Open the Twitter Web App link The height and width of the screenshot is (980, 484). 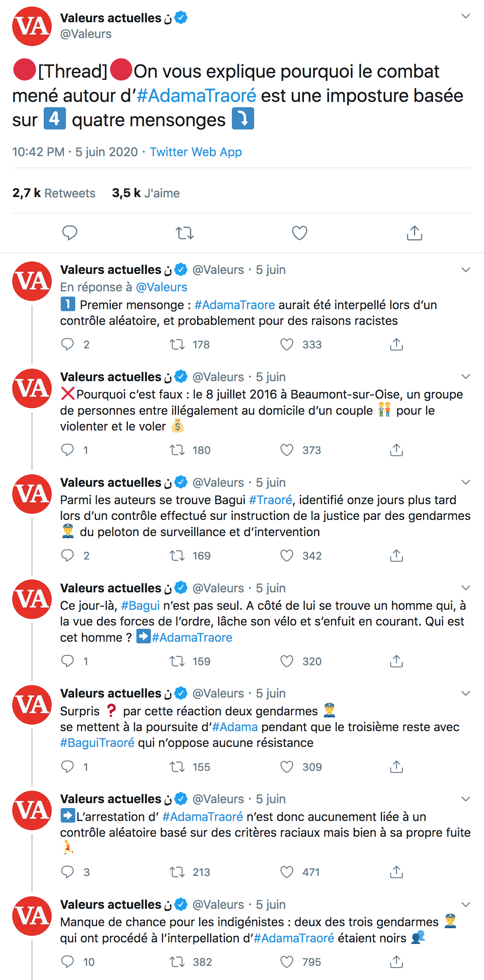click(x=196, y=152)
